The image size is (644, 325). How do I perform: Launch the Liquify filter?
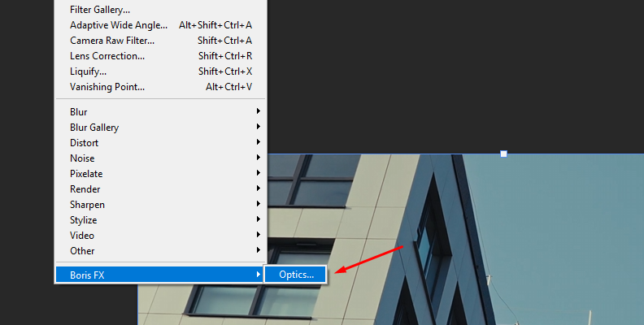(x=160, y=71)
